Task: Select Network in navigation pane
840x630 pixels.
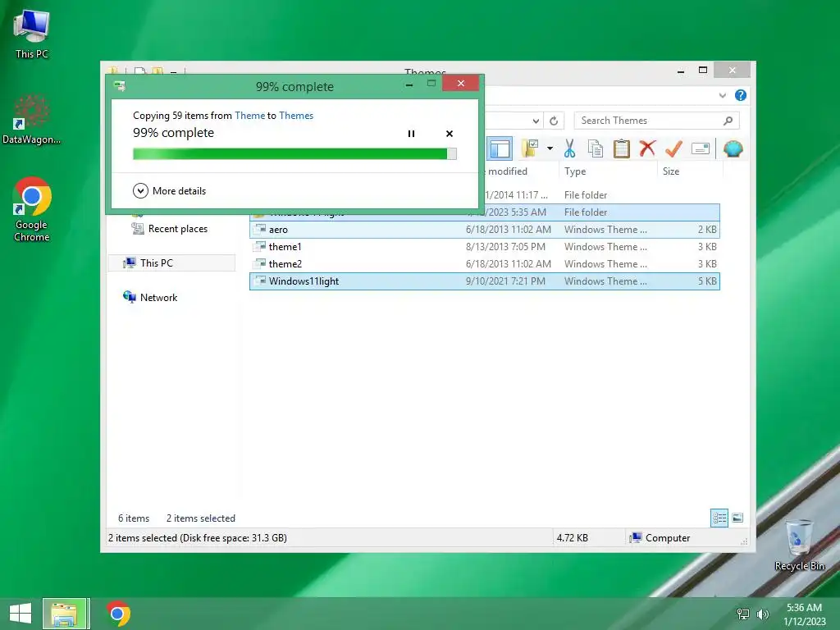Action: click(151, 297)
